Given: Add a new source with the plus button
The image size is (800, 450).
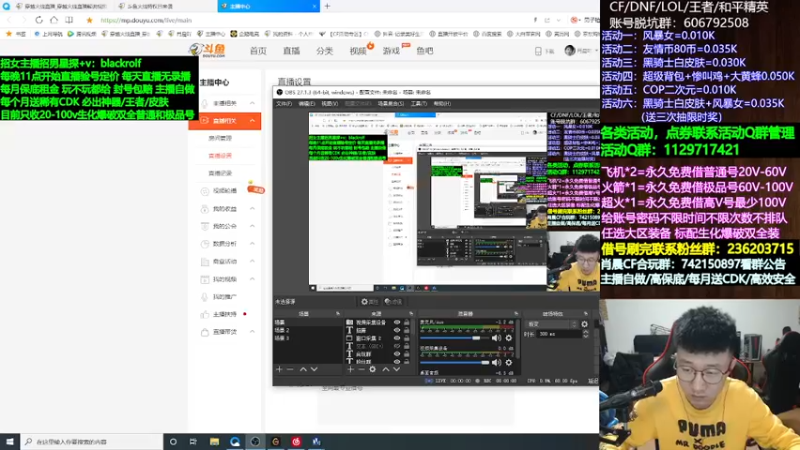Looking at the screenshot, I should 351,369.
